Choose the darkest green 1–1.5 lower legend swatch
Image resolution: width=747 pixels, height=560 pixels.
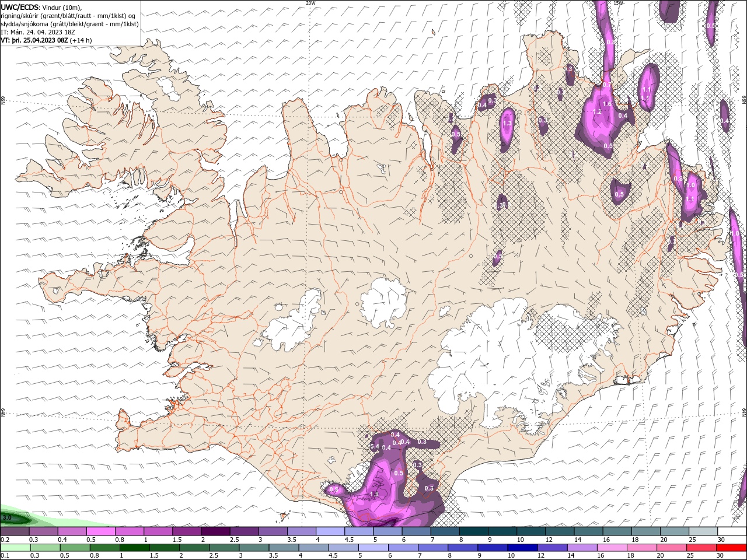[x=134, y=548]
